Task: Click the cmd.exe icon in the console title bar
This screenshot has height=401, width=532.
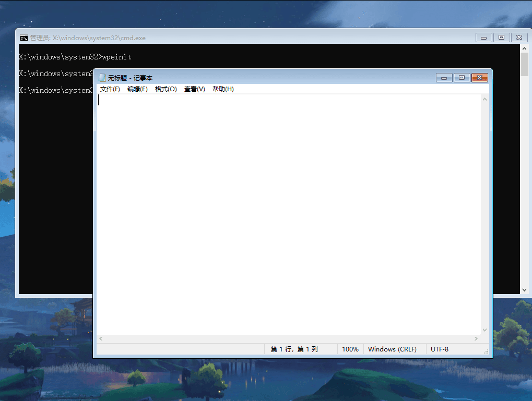Action: click(23, 38)
